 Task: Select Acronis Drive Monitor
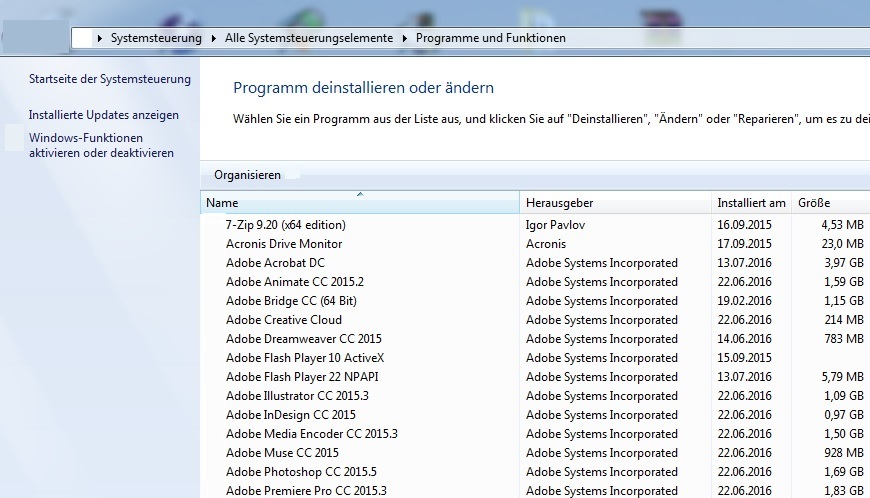pos(284,244)
